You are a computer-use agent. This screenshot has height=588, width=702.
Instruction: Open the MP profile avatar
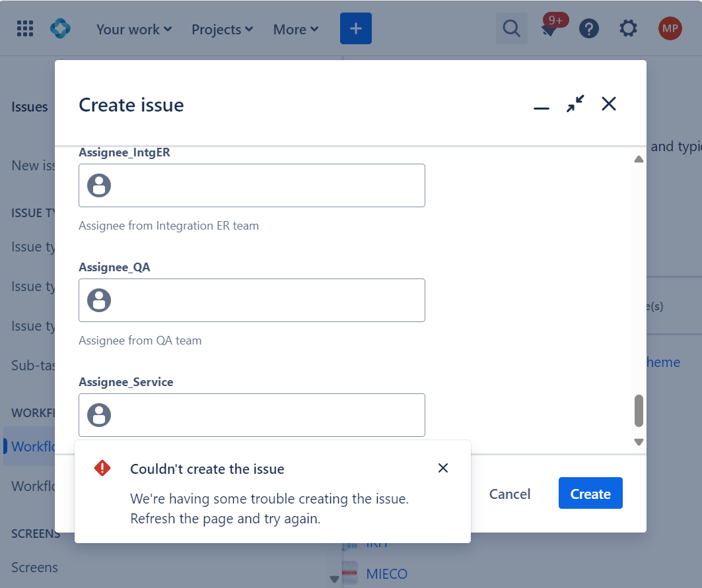coord(670,28)
